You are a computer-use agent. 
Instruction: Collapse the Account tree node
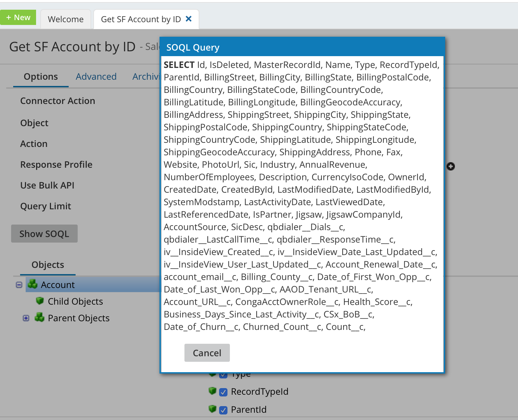19,285
